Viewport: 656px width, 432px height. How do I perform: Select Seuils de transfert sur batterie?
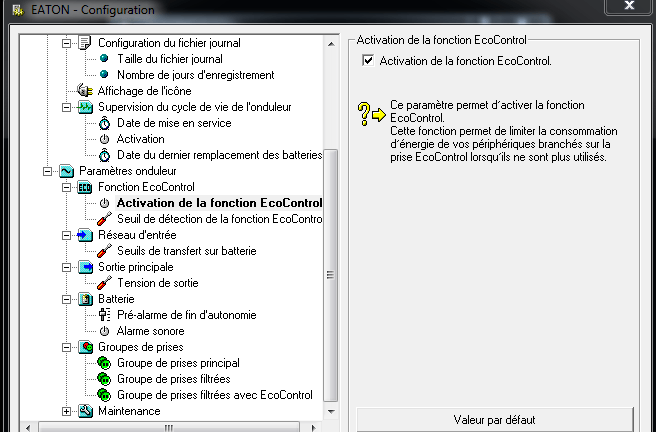click(187, 251)
